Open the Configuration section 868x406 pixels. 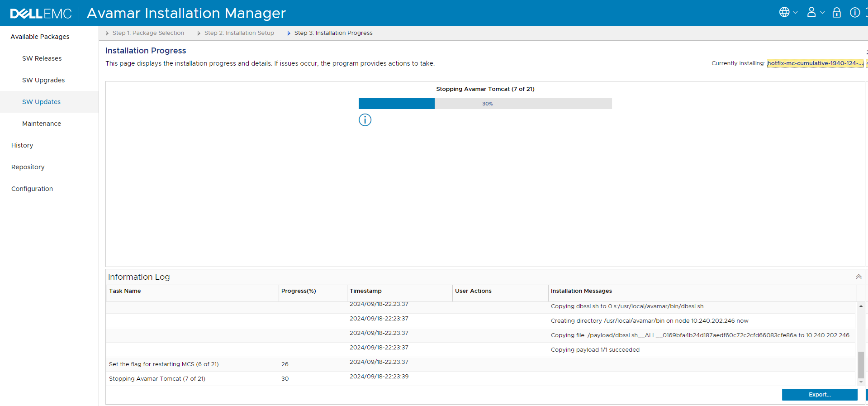click(32, 189)
